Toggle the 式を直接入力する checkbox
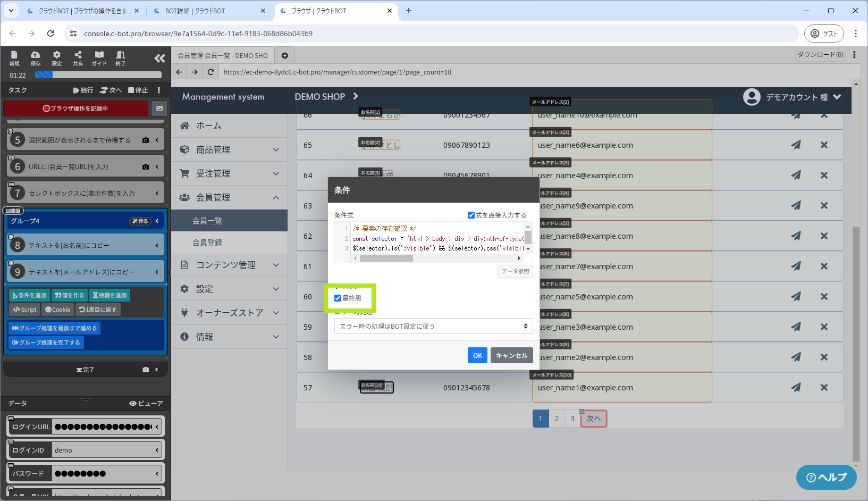 471,215
